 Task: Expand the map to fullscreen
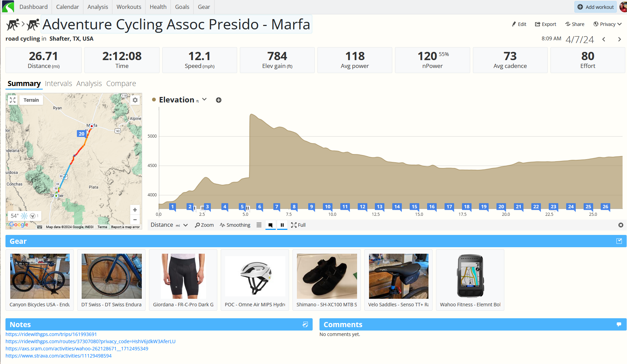pyautogui.click(x=13, y=100)
